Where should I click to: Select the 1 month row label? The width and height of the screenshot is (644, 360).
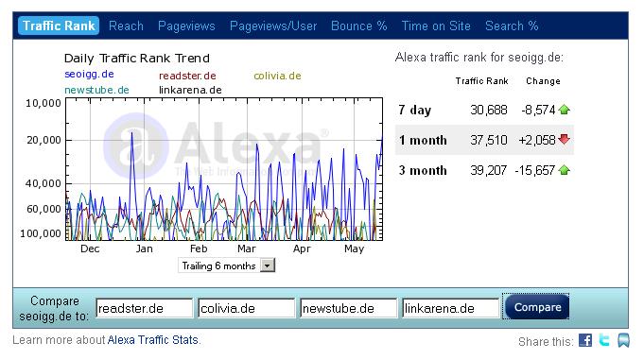[423, 140]
